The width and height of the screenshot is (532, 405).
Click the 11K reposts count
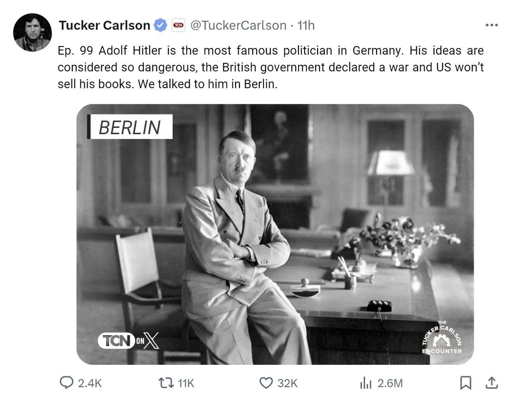186,383
